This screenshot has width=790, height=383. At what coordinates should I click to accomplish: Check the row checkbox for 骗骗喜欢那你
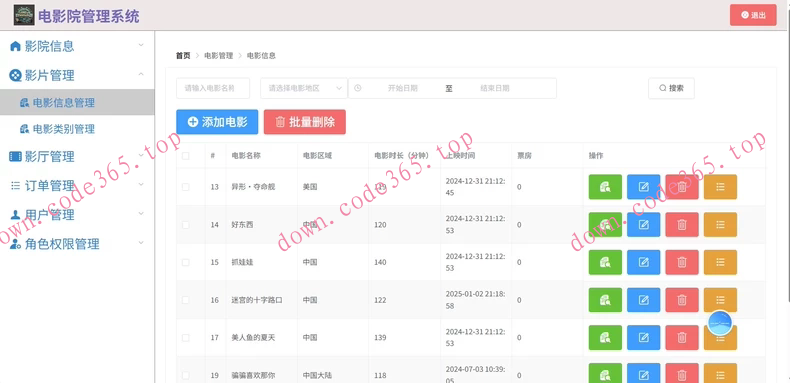click(x=185, y=375)
